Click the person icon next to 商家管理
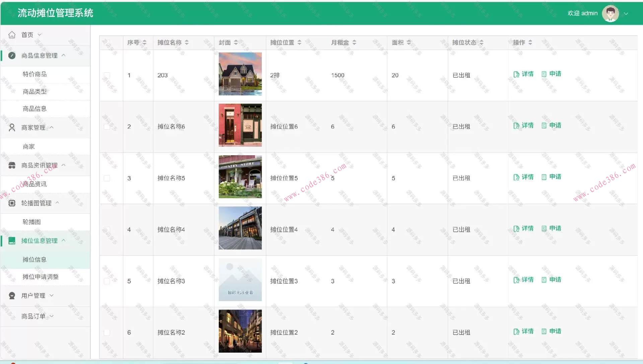This screenshot has width=643, height=364. tap(12, 127)
